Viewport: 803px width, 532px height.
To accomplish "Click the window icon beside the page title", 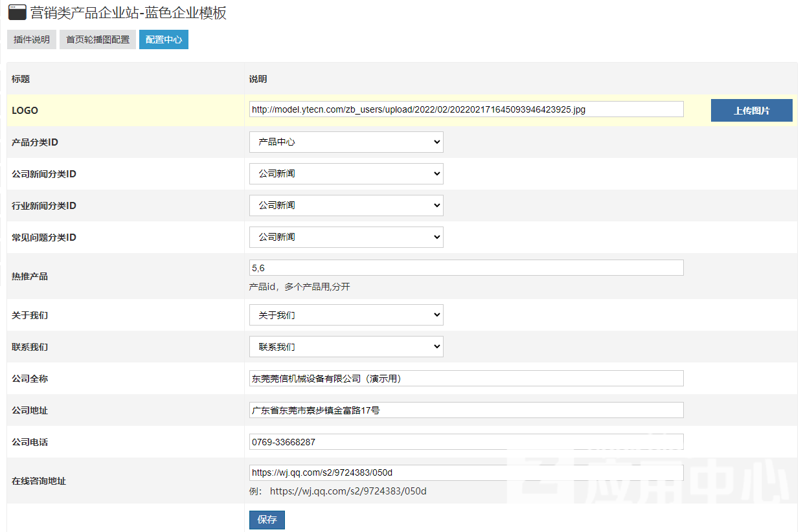I will coord(17,12).
